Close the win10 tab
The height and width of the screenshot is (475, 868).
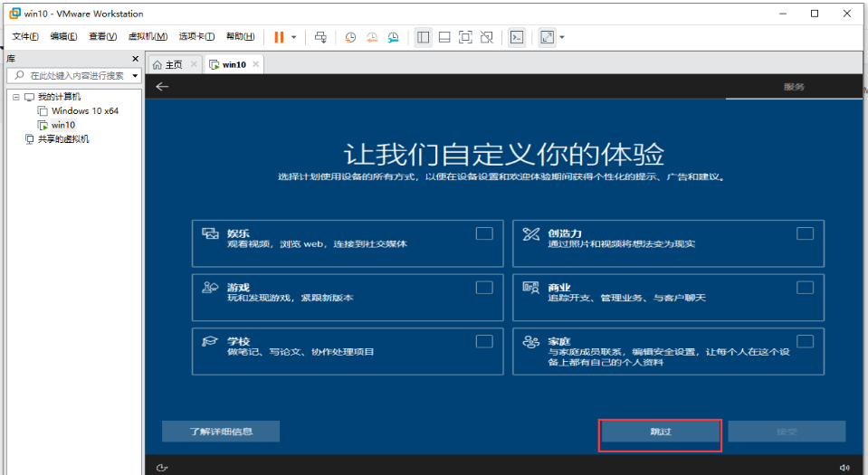pyautogui.click(x=256, y=64)
